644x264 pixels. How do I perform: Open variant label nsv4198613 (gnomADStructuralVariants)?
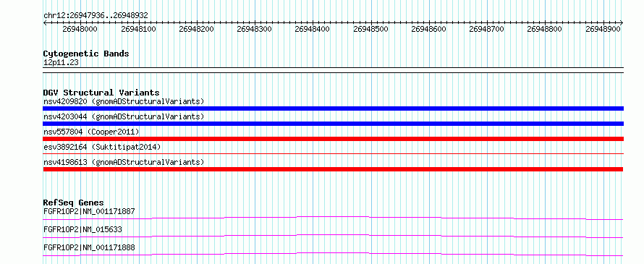point(124,162)
